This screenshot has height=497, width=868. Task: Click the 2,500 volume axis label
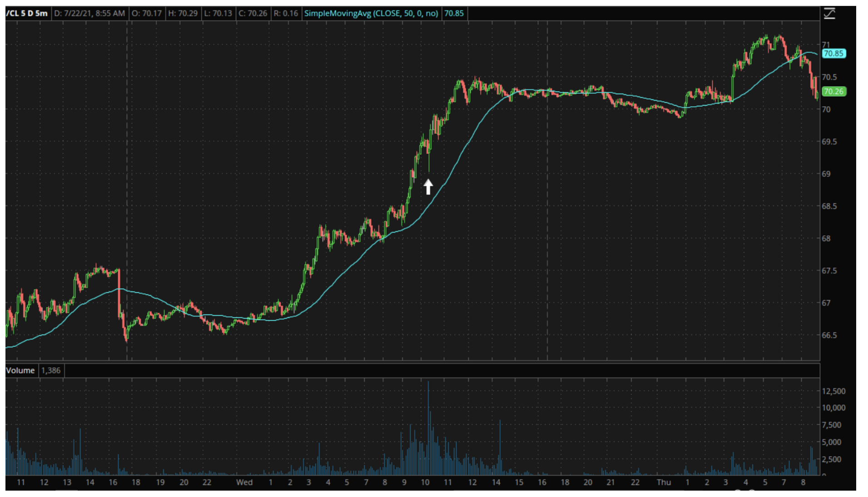point(832,459)
